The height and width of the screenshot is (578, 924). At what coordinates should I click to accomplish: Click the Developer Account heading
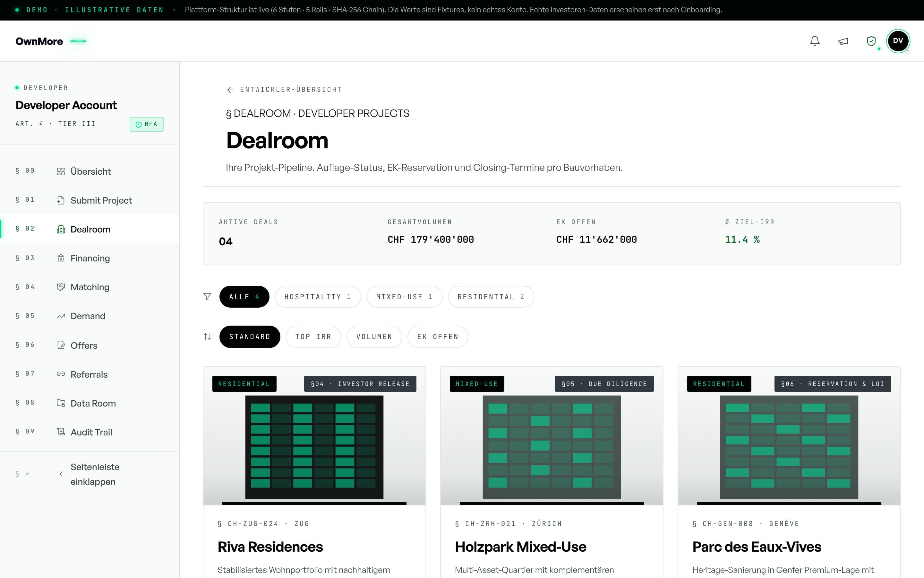(66, 105)
